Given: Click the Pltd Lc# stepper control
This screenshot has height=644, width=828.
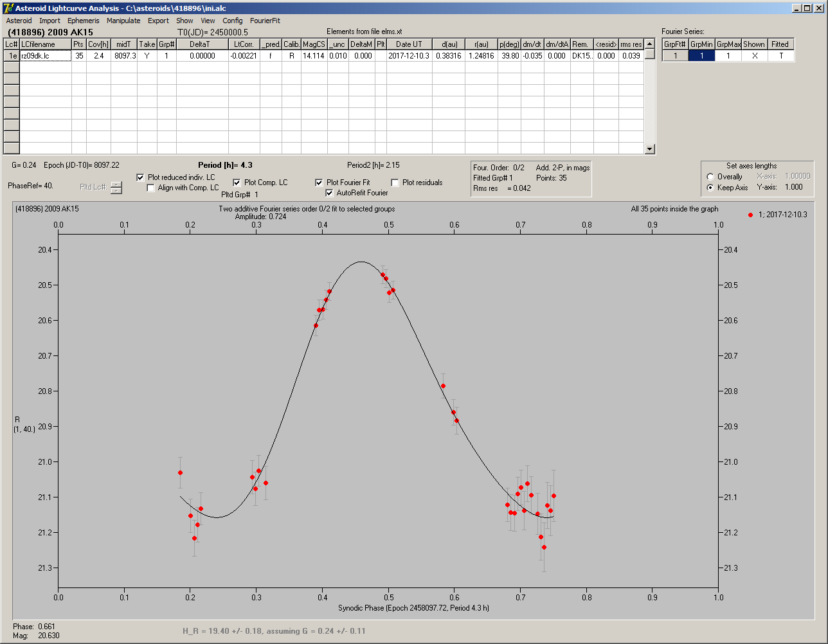Looking at the screenshot, I should pos(116,188).
